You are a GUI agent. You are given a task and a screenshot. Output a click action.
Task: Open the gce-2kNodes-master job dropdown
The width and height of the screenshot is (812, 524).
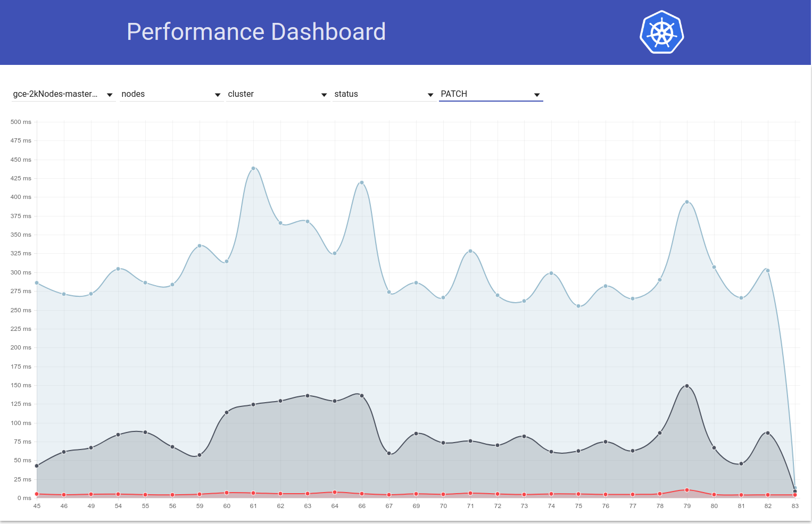click(63, 94)
